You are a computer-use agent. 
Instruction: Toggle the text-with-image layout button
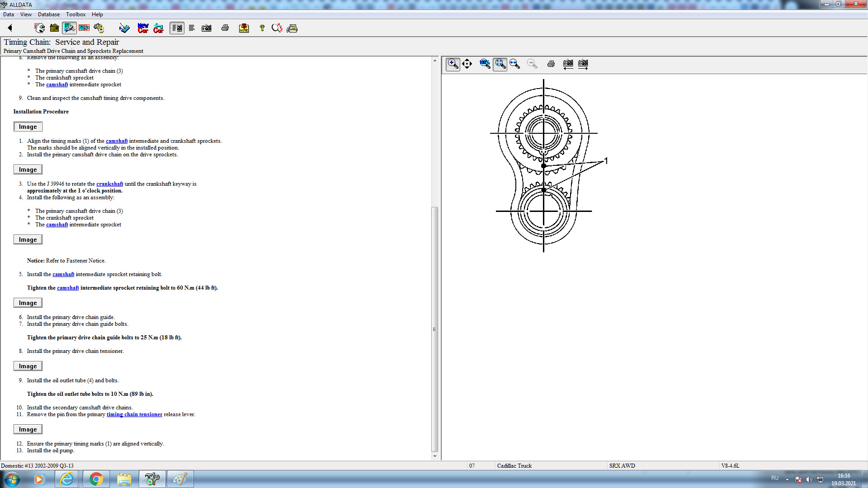(177, 28)
